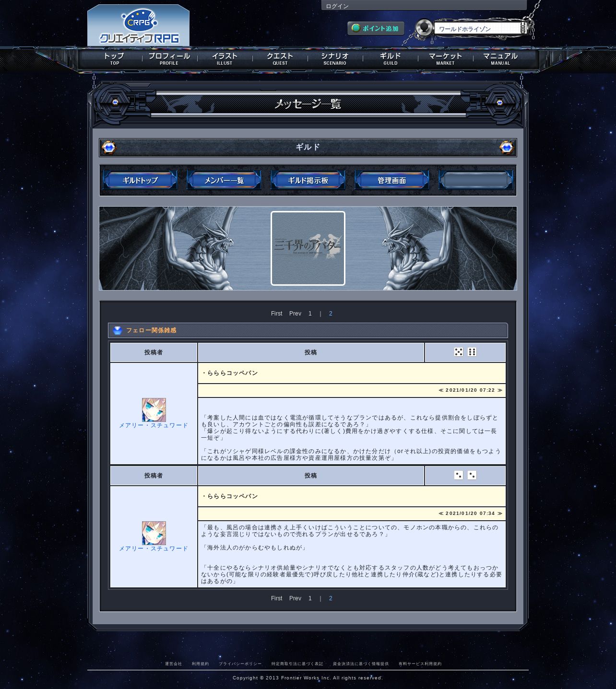
Task: Click the 資金決済法に基づく情報提供 footer link
Action: click(x=361, y=664)
